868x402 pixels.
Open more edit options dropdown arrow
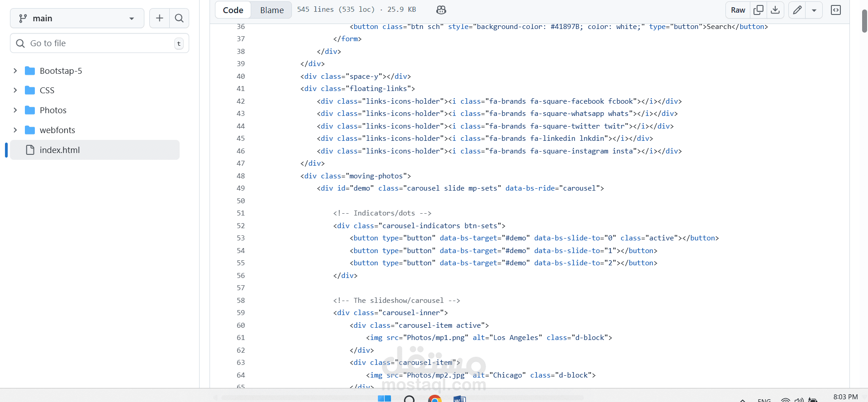814,10
